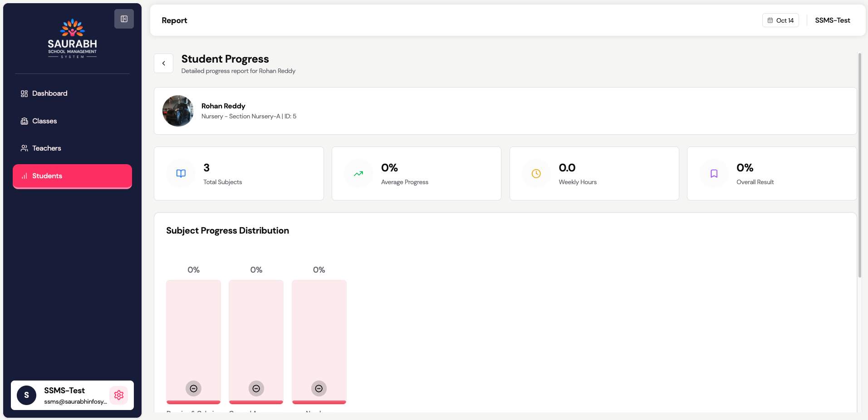Open account settings gear icon
The image size is (868, 420).
click(x=119, y=395)
